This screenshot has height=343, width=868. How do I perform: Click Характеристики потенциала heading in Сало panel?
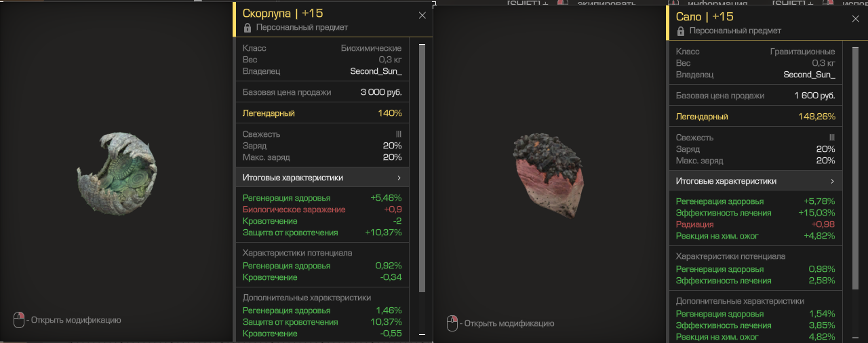coord(730,256)
